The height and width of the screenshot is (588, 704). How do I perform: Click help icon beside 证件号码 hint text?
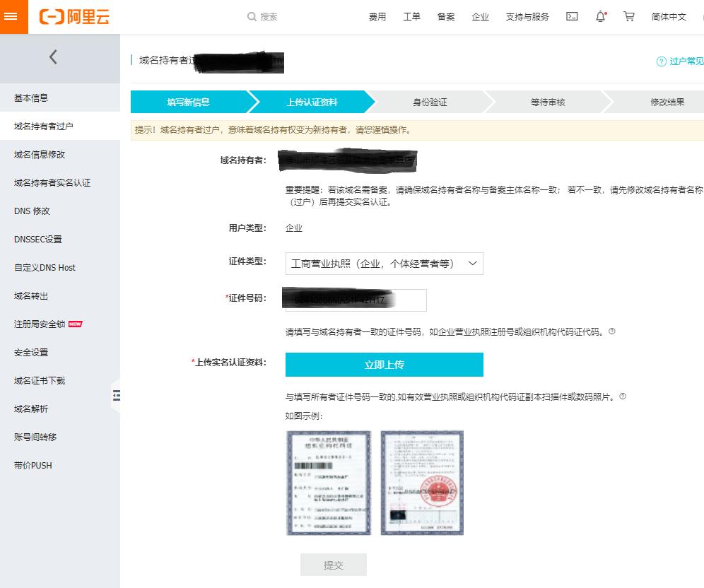pos(611,331)
